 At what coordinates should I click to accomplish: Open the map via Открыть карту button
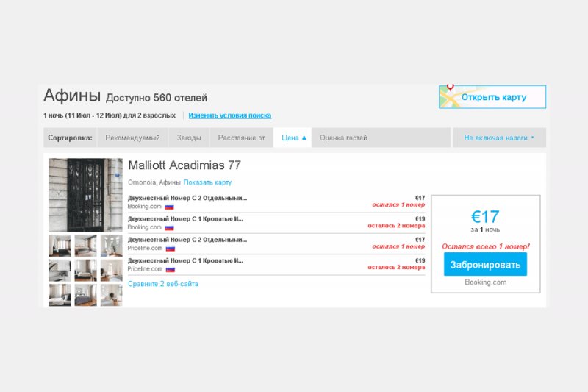(x=498, y=97)
